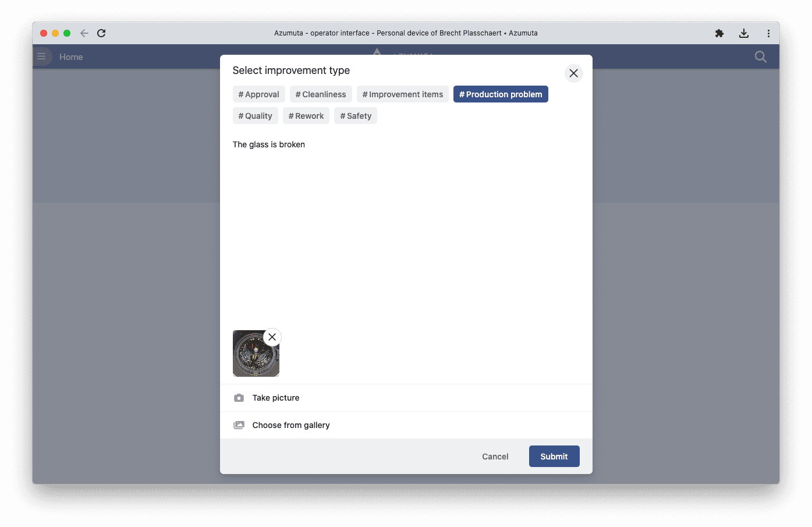Viewport: 812px width, 527px height.
Task: Submit the improvement report
Action: point(554,456)
